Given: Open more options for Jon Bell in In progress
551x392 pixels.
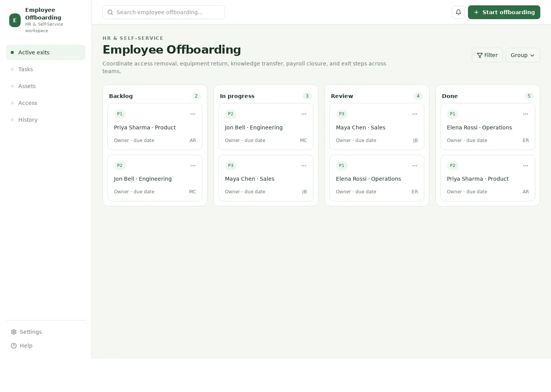Looking at the screenshot, I should (304, 114).
